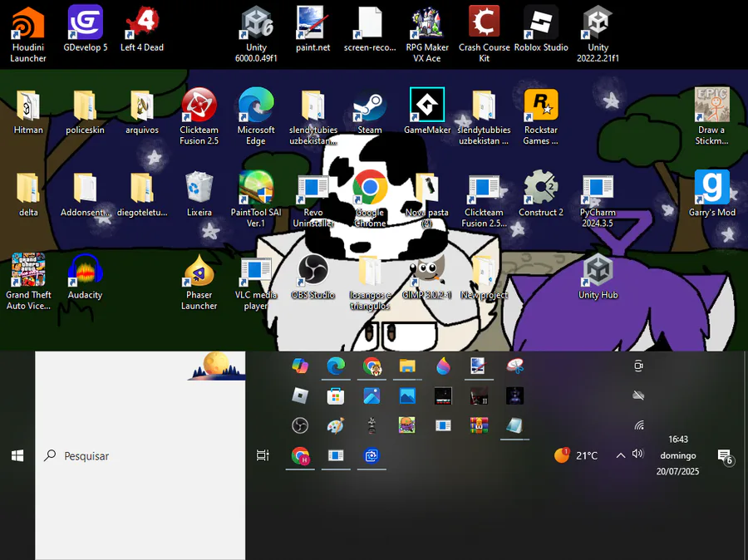Select the Grand Theft Auto Vice... shortcut
The image size is (748, 560).
[x=28, y=282]
